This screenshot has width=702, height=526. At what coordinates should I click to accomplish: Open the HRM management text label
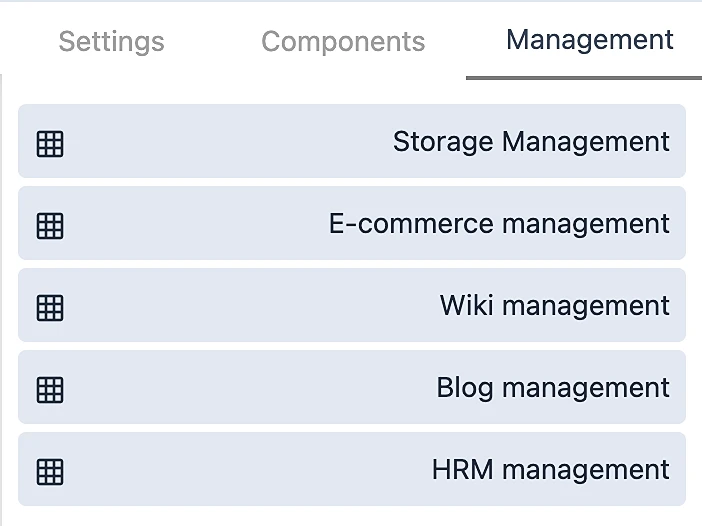click(x=551, y=470)
